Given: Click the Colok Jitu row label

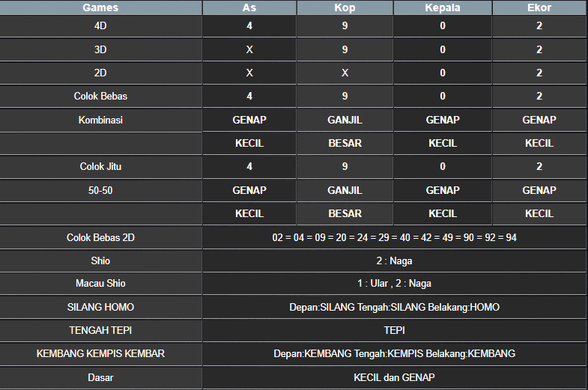Looking at the screenshot, I should (x=100, y=166).
